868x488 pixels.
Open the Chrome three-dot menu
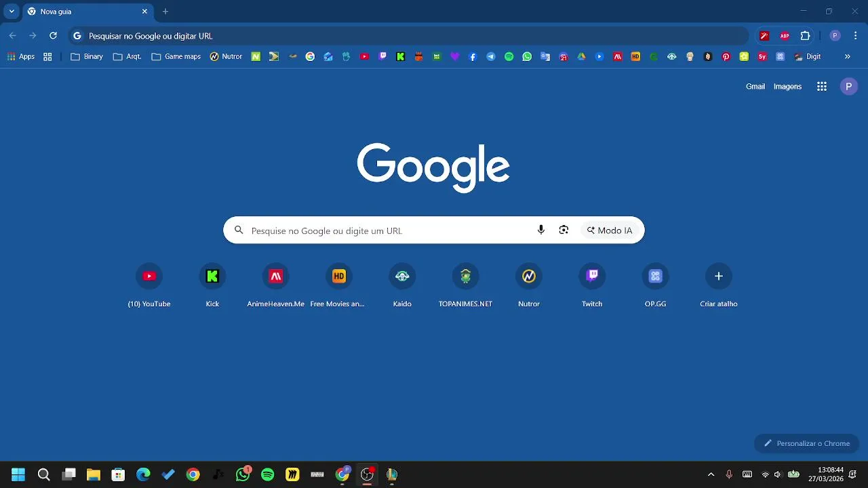click(x=854, y=36)
